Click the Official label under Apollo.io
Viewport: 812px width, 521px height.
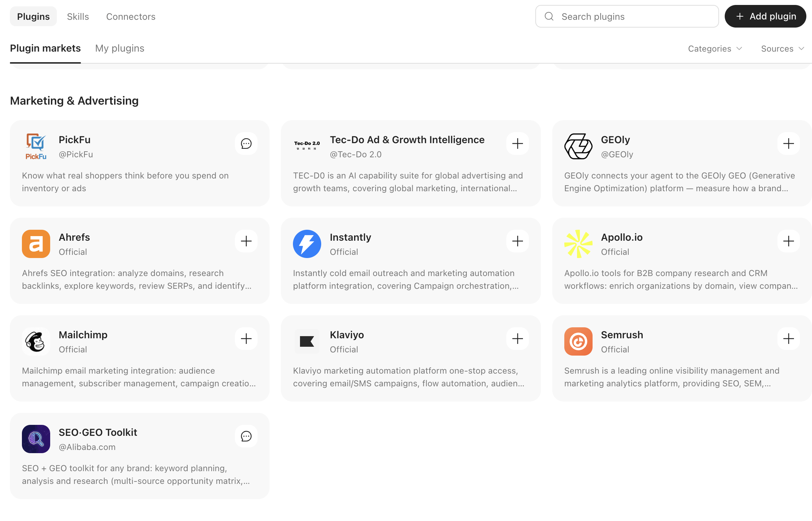point(615,252)
